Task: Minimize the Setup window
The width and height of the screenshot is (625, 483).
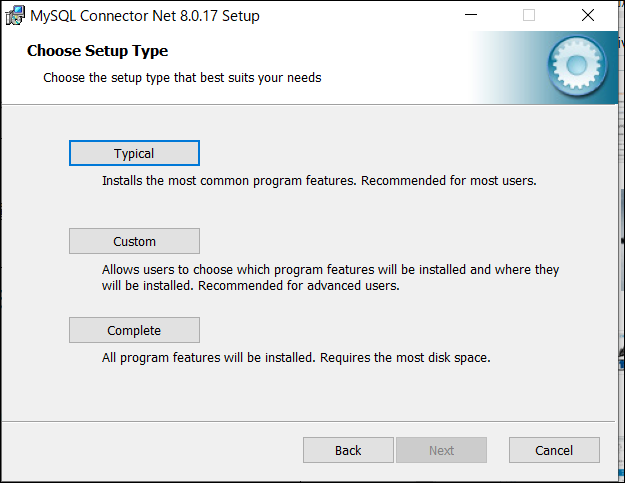Action: pos(471,15)
